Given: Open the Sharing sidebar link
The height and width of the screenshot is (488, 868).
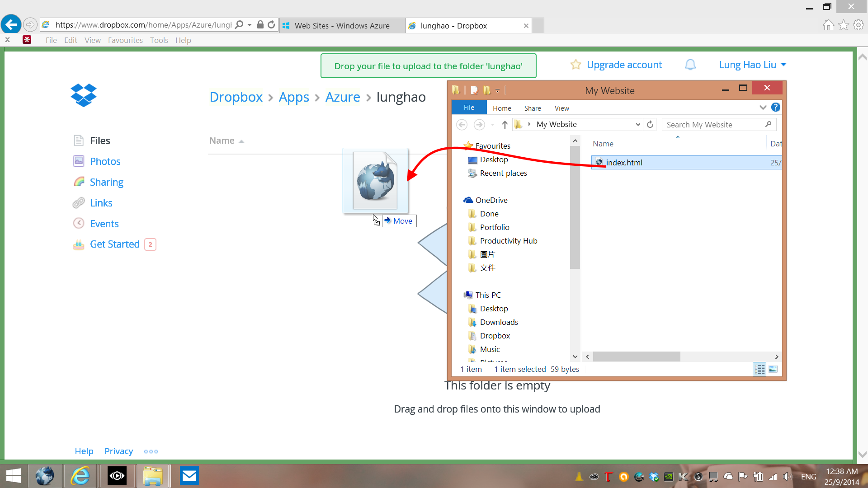Looking at the screenshot, I should 106,182.
